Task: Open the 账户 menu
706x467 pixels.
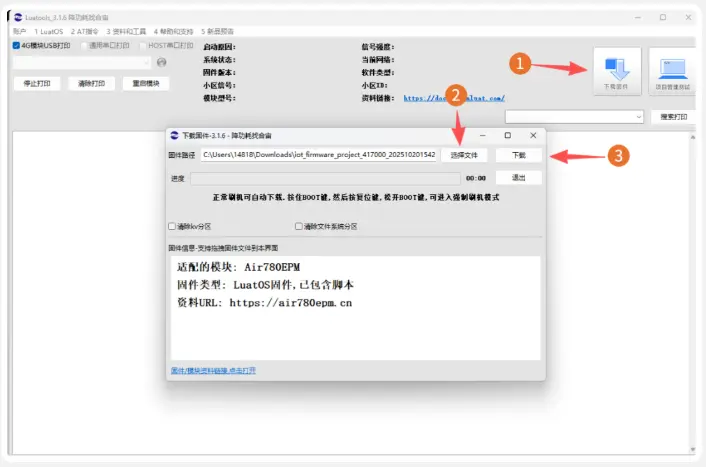Action: (x=19, y=31)
